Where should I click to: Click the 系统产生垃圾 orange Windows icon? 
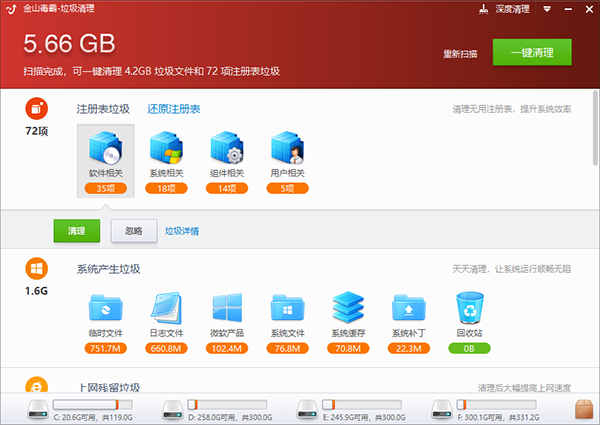[x=36, y=269]
